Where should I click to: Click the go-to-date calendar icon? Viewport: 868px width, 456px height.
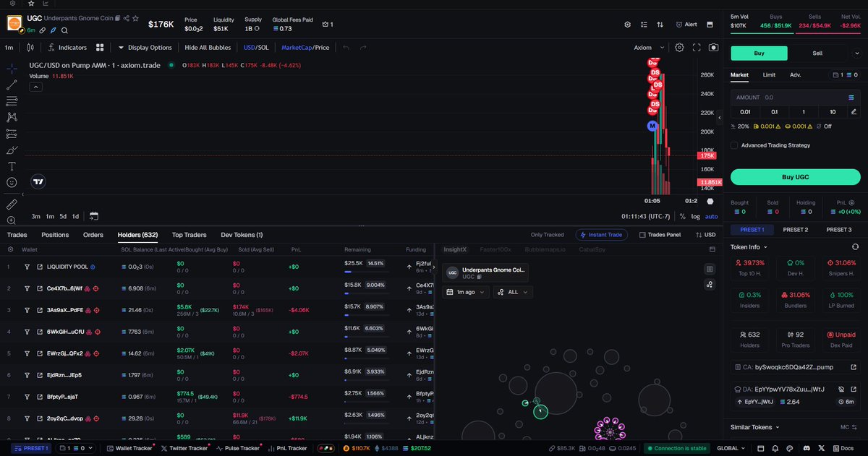tap(94, 216)
